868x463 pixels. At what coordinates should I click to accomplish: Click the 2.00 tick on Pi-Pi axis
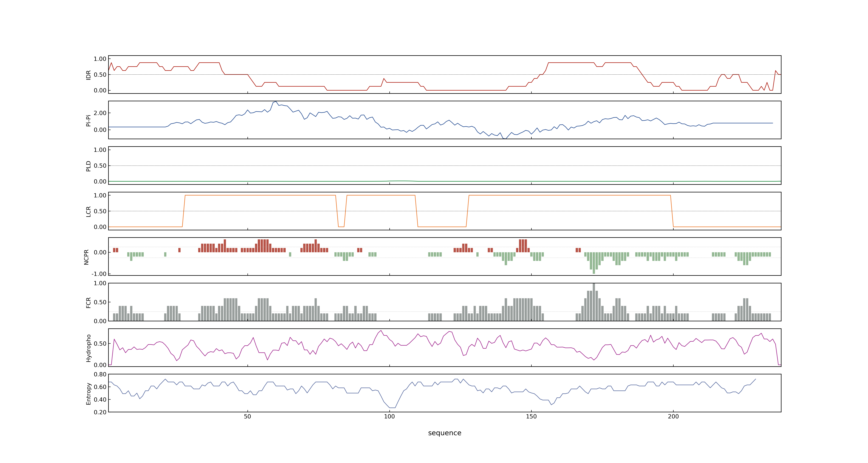(100, 113)
